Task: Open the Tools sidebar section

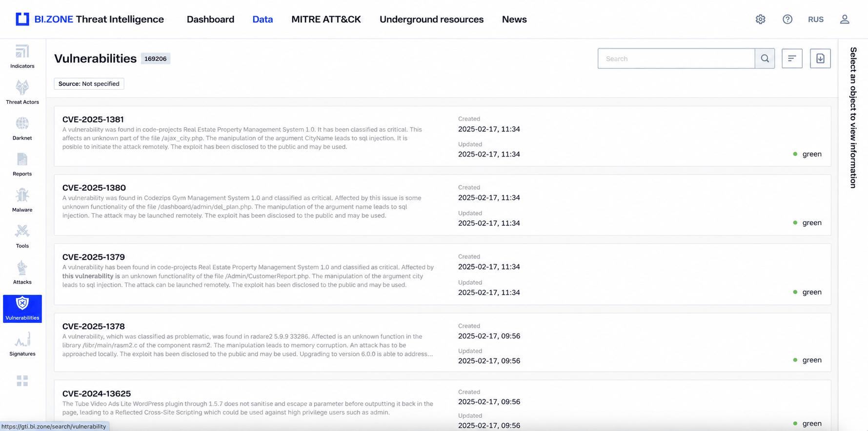Action: point(22,236)
